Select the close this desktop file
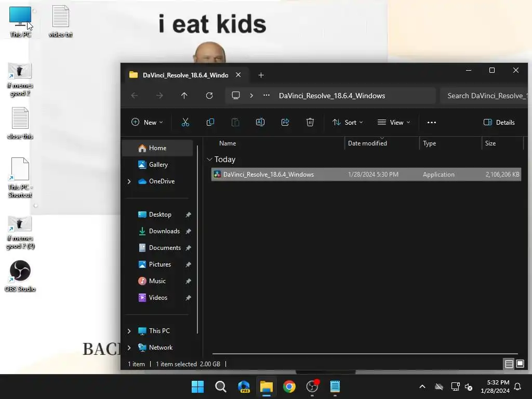 coord(20,123)
